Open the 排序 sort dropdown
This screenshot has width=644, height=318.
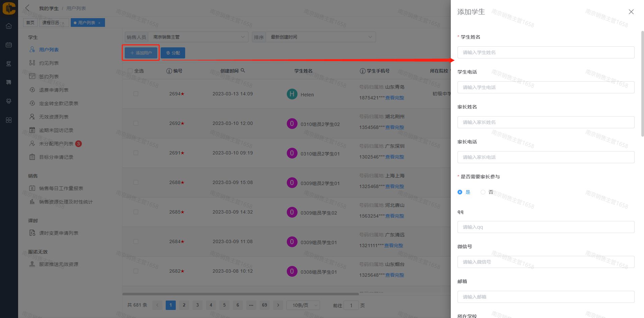coord(320,37)
